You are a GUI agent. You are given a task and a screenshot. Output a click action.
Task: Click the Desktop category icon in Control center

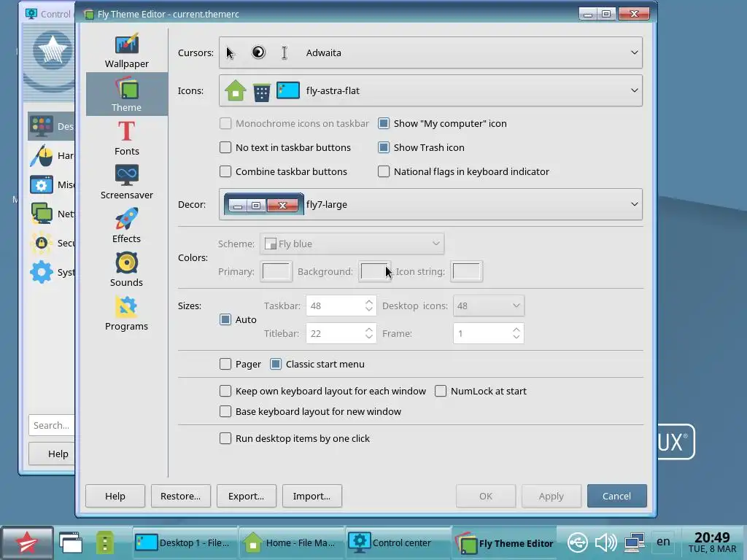click(x=42, y=126)
